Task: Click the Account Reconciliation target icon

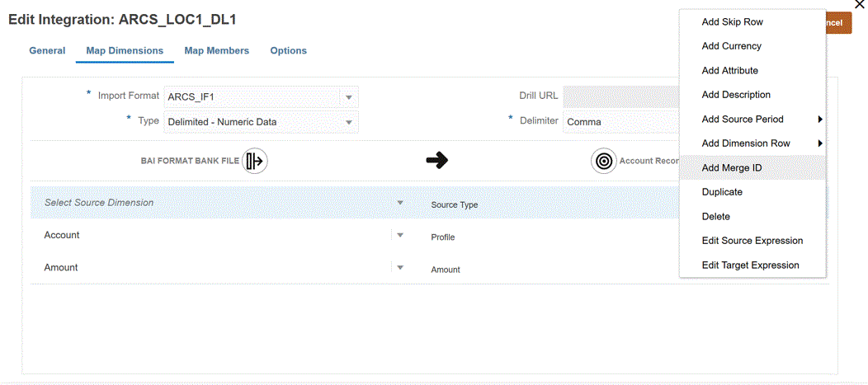Action: [604, 161]
